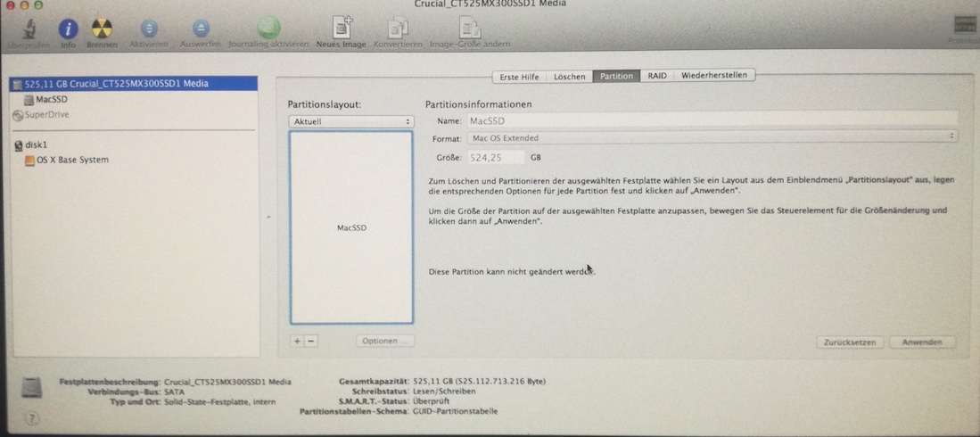
Task: Click the text Solid-State-Festplatte, intern
Action: click(220, 402)
